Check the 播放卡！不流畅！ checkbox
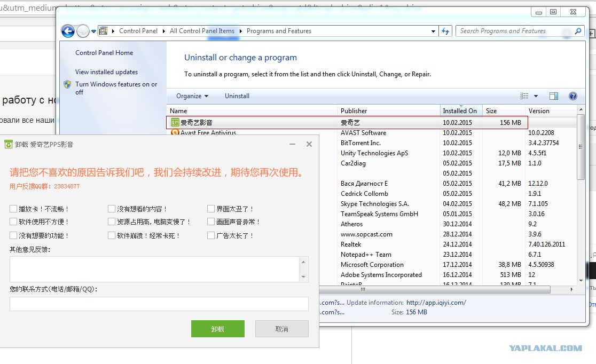596x364 pixels. pos(13,209)
